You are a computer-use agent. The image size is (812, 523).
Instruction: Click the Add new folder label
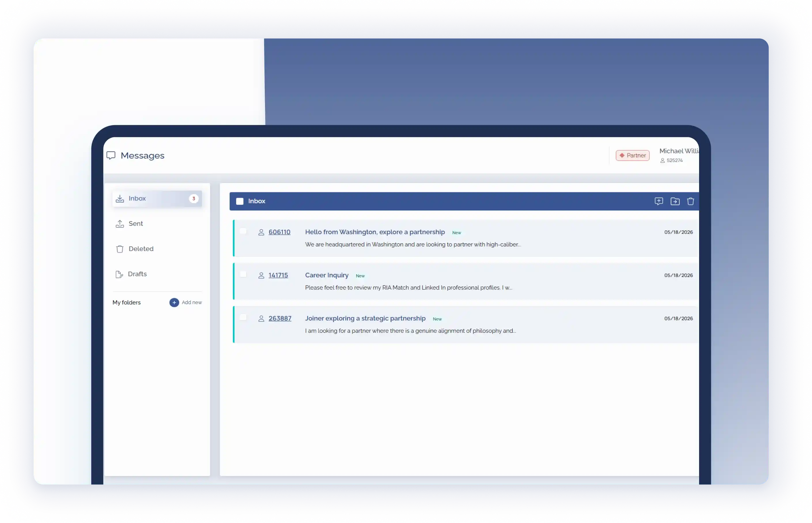click(x=192, y=303)
